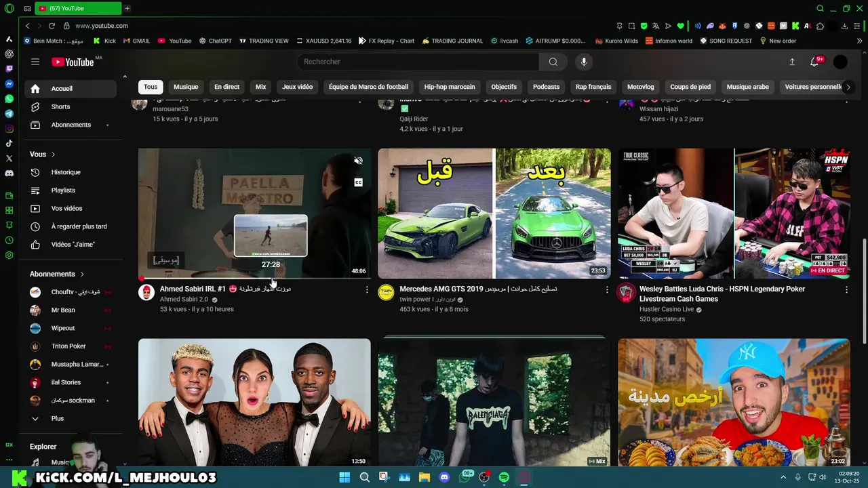This screenshot has height=488, width=868.
Task: Open Vos vidéos in sidebar
Action: (x=71, y=209)
